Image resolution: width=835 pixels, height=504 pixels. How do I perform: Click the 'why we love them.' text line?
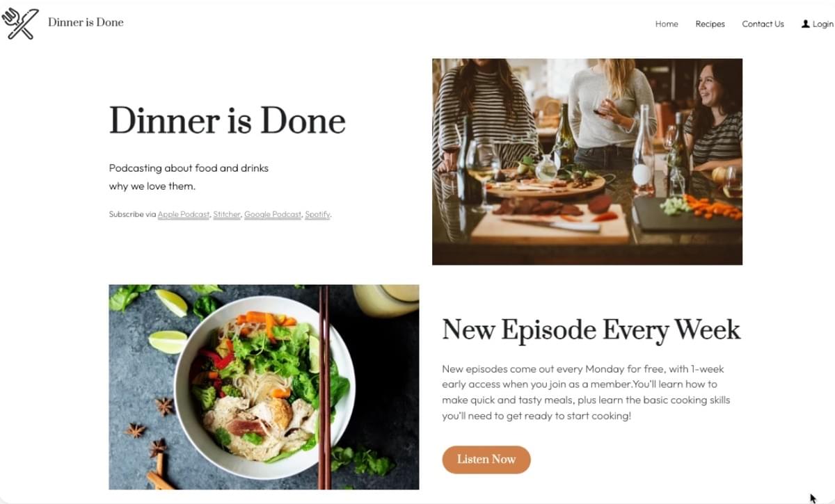coord(152,186)
